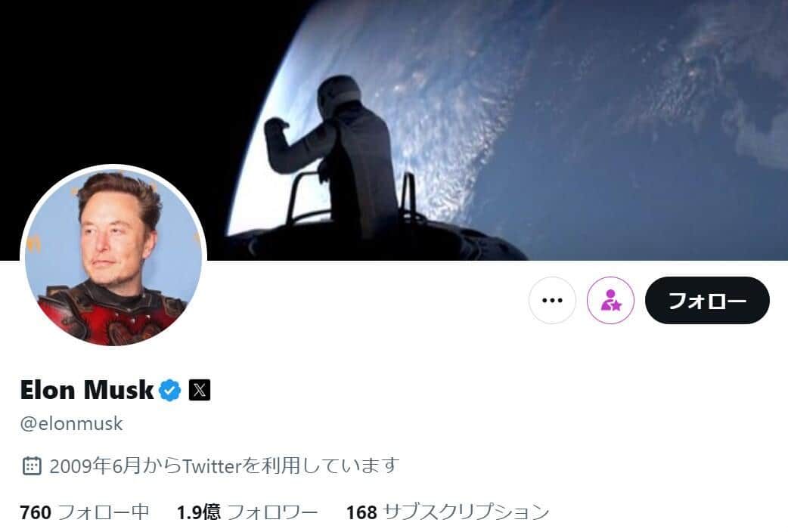Open the space header banner image
The height and width of the screenshot is (532, 788).
[394, 130]
